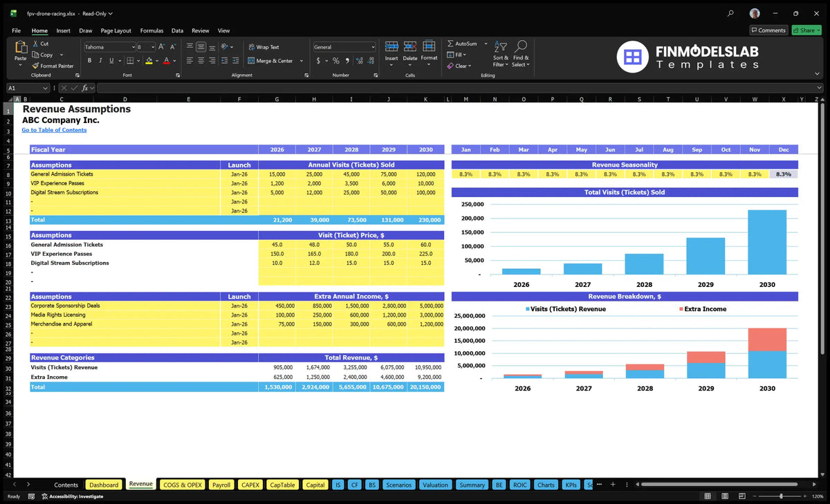
Task: Click the AutoSum sigma icon
Action: (450, 44)
